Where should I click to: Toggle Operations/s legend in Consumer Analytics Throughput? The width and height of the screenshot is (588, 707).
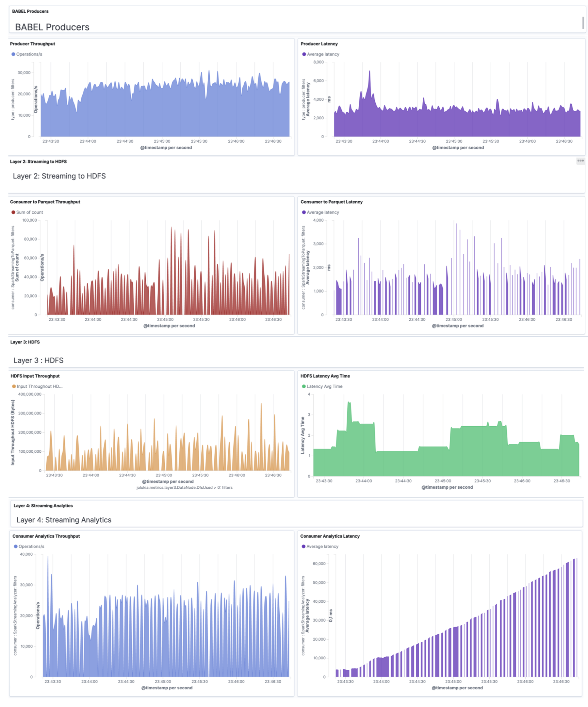point(29,547)
